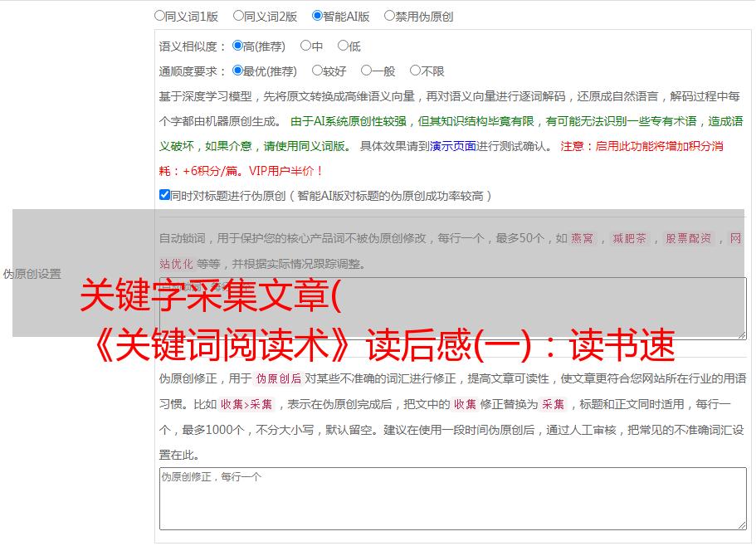Set 通顺度要求 to 较好
This screenshot has width=756, height=546.
[x=317, y=71]
